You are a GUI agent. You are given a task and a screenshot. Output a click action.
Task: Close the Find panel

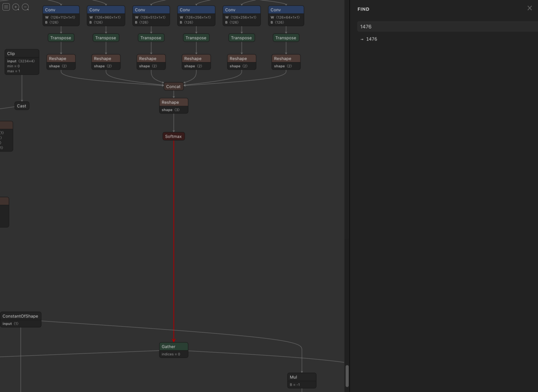pos(529,8)
